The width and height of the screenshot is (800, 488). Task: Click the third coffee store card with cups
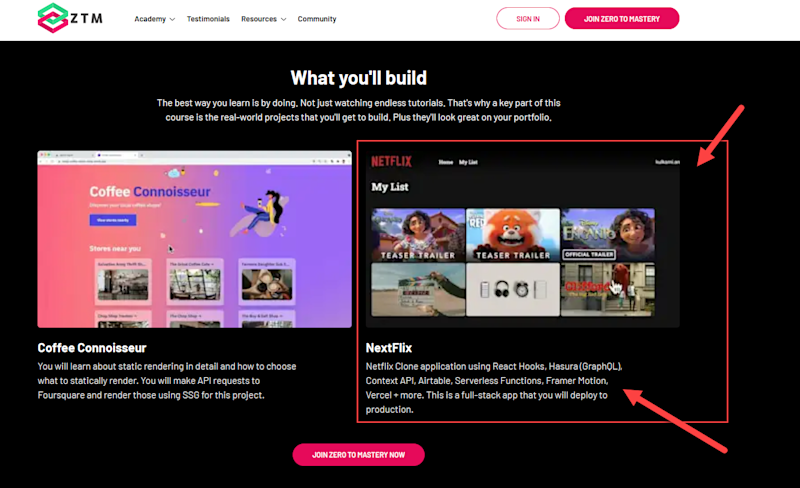coord(267,284)
